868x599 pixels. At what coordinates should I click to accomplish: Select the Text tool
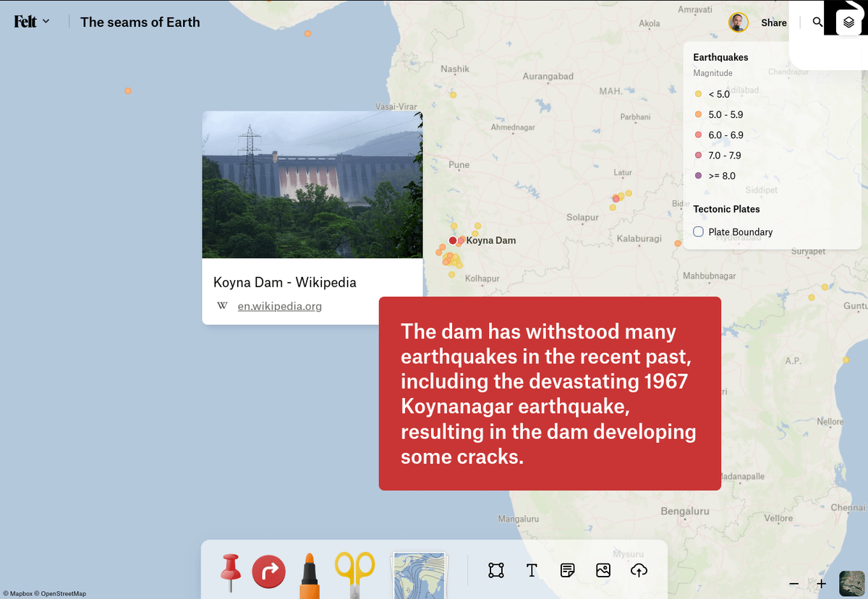tap(532, 571)
